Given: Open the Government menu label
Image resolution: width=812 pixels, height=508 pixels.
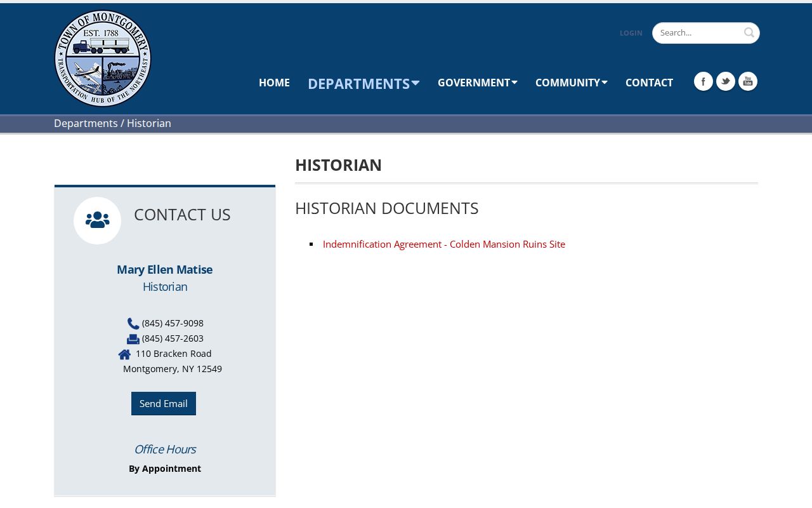Looking at the screenshot, I should coord(474,83).
